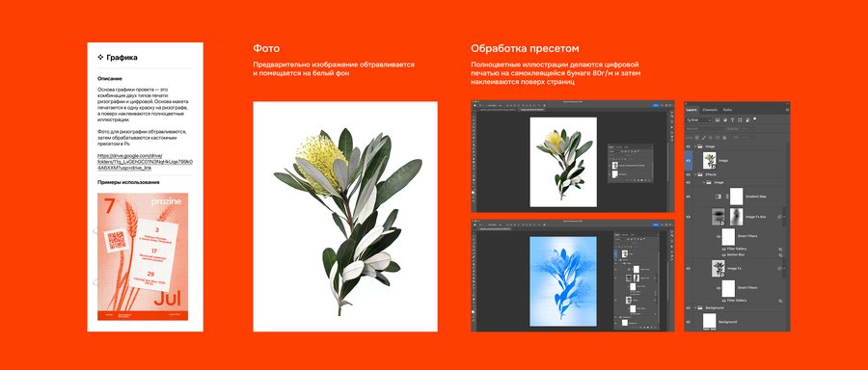Switch to the Layers tab

pos(692,110)
